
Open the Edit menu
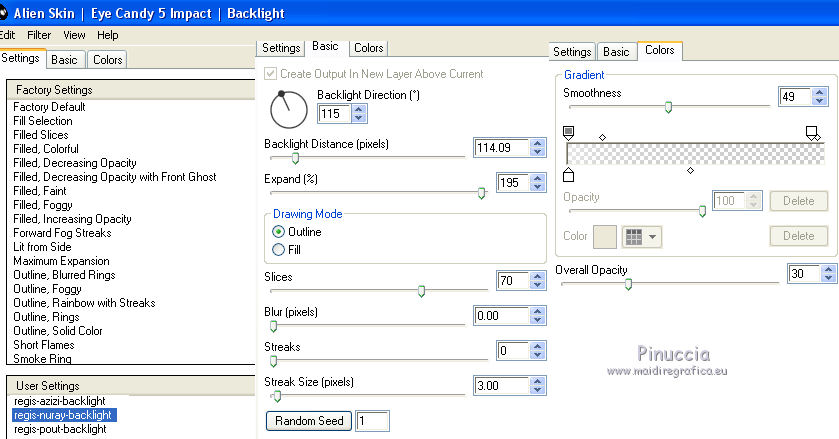7,35
